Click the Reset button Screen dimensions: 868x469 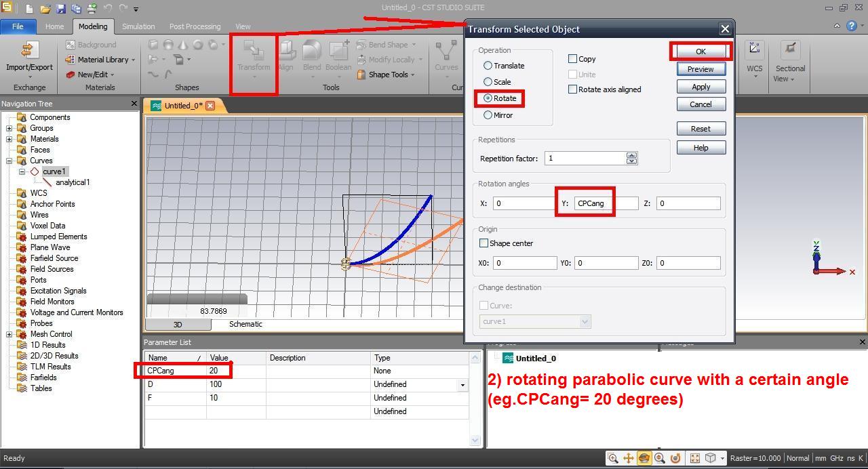coord(701,129)
